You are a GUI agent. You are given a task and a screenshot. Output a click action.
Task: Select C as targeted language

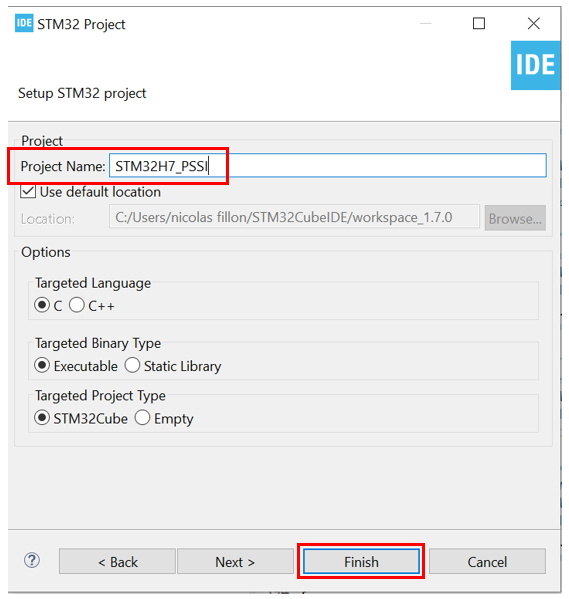42,305
